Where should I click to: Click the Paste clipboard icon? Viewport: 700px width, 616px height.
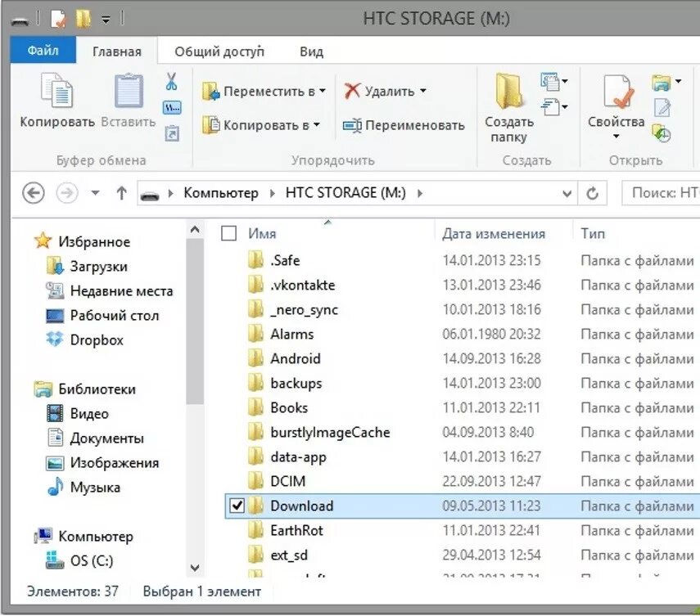[129, 91]
